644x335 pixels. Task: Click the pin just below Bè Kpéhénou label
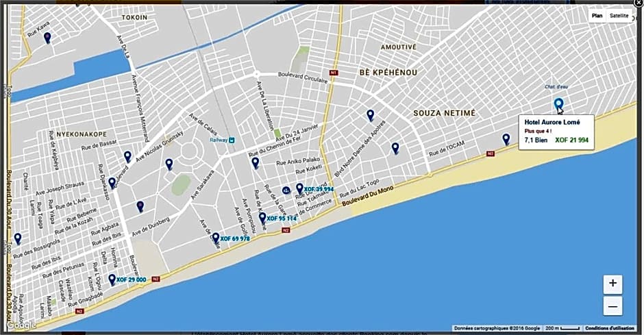(x=370, y=115)
